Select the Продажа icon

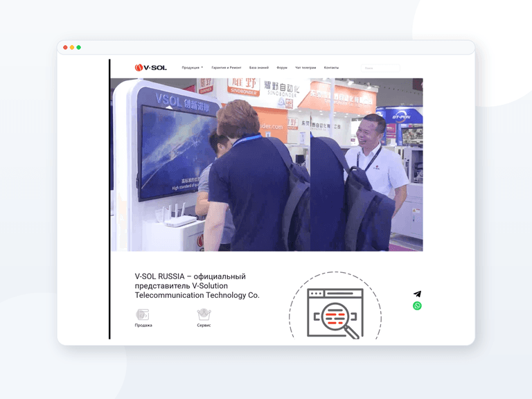pos(143,314)
